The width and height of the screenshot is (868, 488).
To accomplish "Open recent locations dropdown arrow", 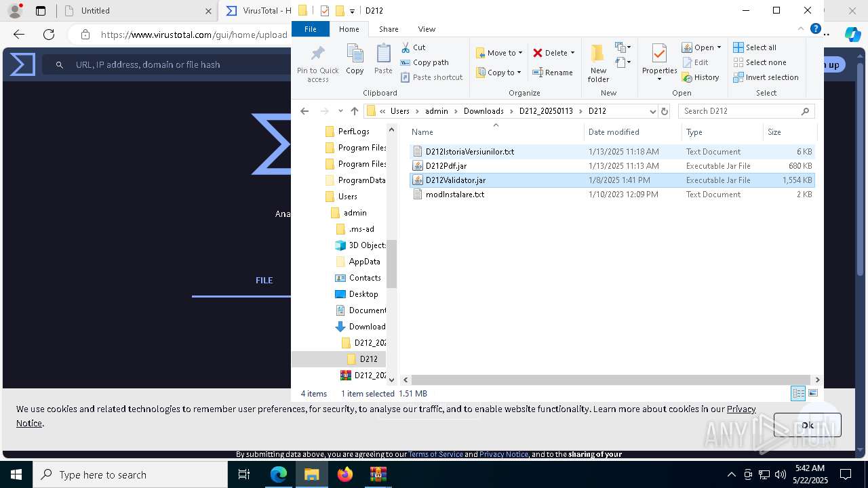I will tap(340, 111).
